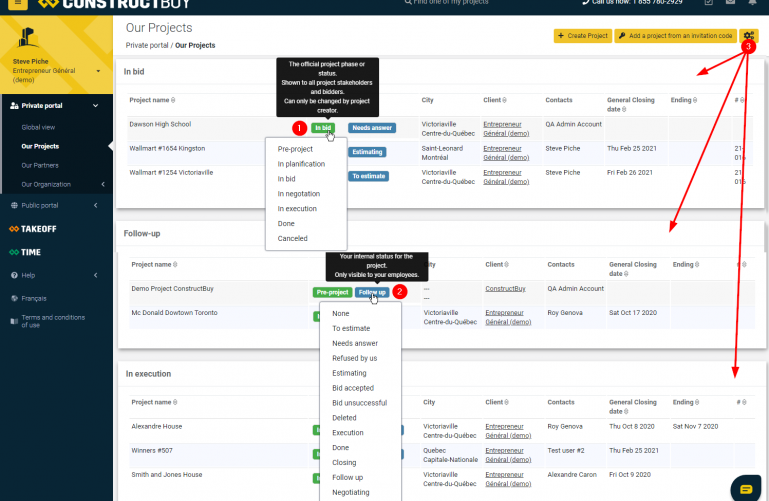Viewport: 769px width, 501px height.
Task: Open ConstructBuy client link in Follow-up table
Action: (x=505, y=289)
